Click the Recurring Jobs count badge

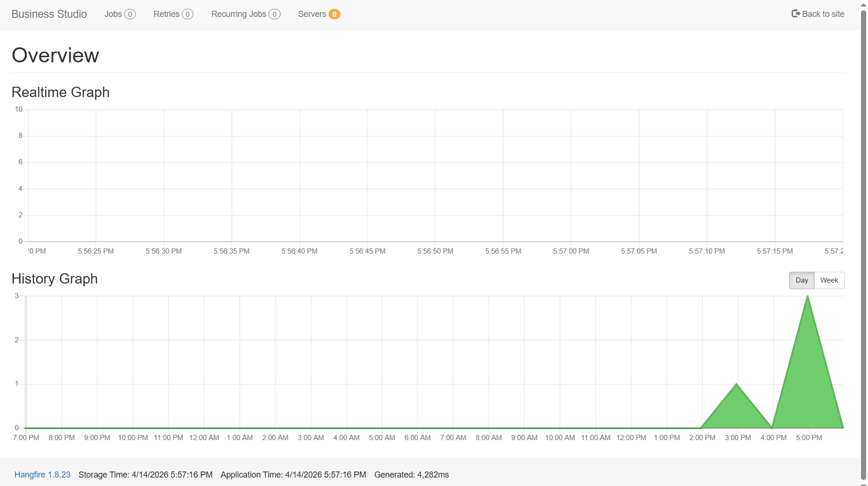(274, 14)
